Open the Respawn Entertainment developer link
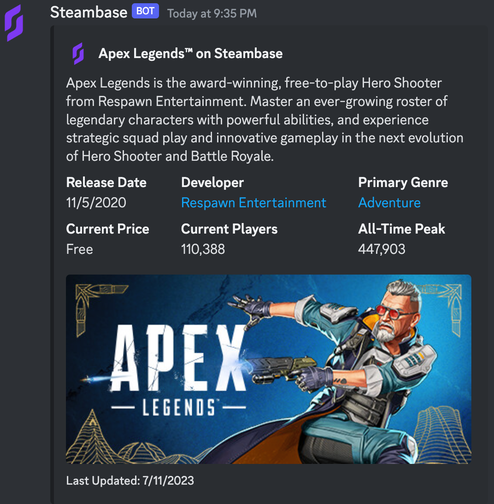Screen dimensions: 494x504 253,203
